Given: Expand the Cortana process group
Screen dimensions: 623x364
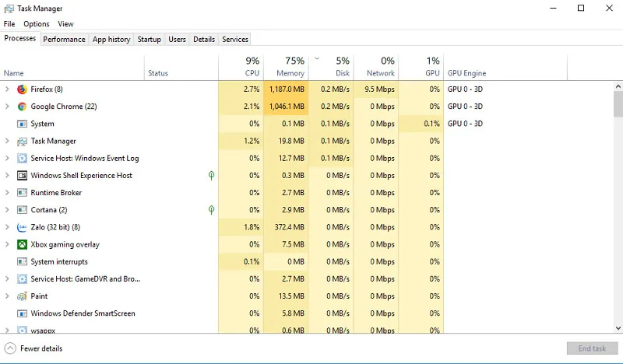Looking at the screenshot, I should coord(7,210).
